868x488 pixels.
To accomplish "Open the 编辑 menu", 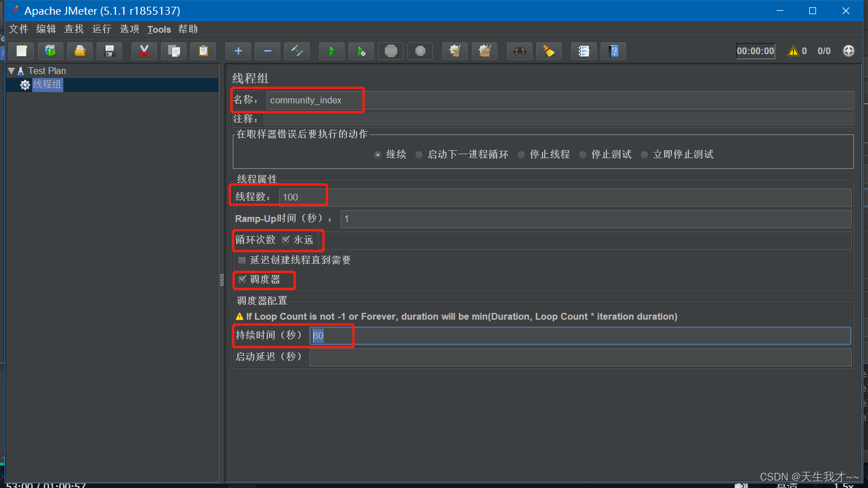I will (46, 29).
